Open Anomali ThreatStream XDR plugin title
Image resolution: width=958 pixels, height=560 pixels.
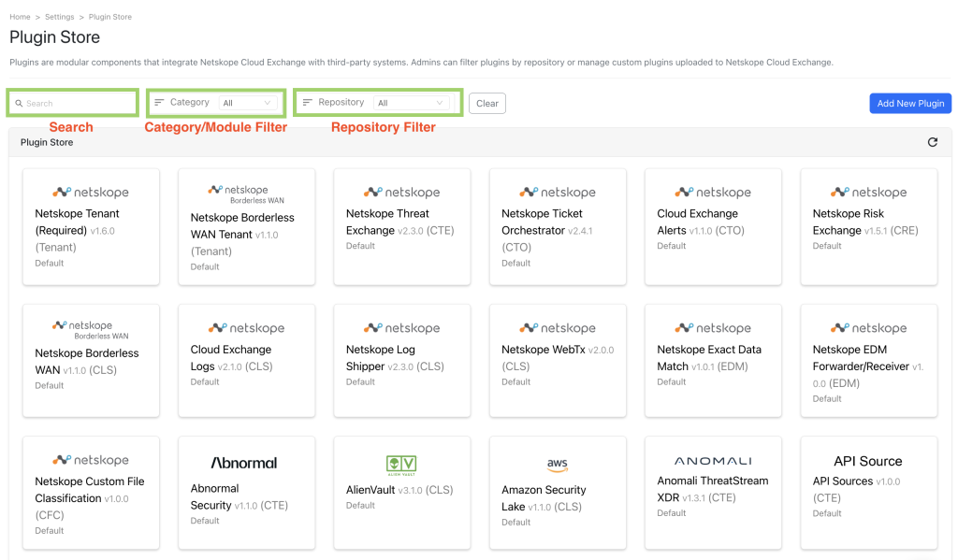pyautogui.click(x=713, y=489)
